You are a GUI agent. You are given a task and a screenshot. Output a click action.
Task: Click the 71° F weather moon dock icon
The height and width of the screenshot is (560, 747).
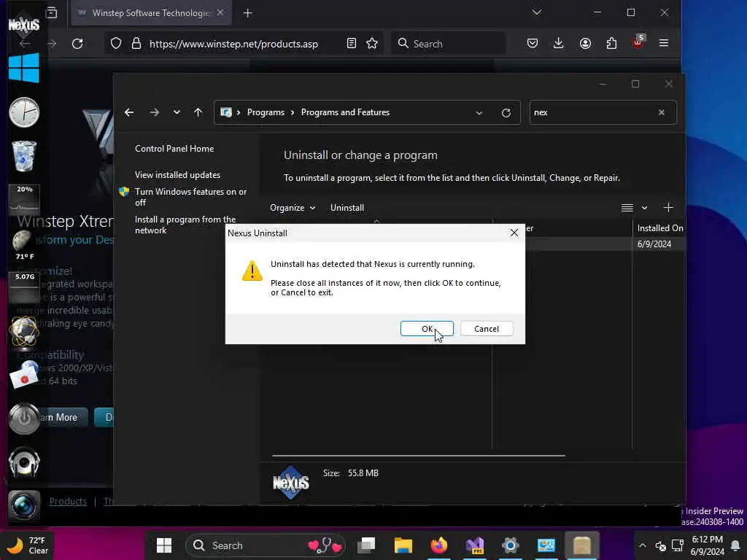[24, 245]
